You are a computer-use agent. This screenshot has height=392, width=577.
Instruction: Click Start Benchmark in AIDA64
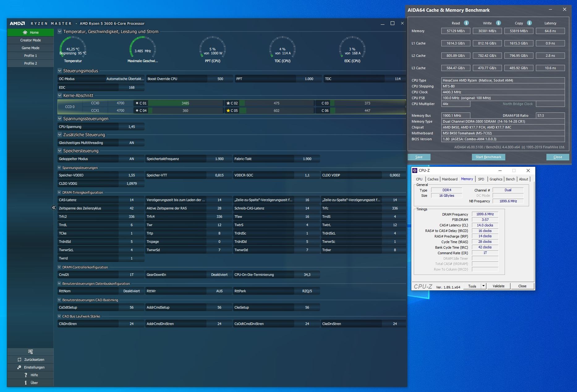point(488,157)
